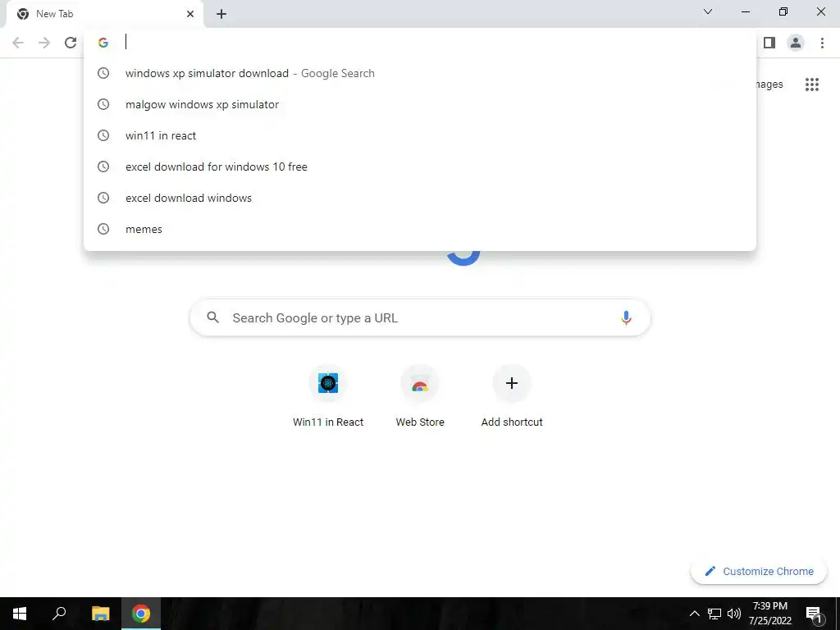The width and height of the screenshot is (840, 630).
Task: Open the network status tray icon
Action: tap(714, 614)
